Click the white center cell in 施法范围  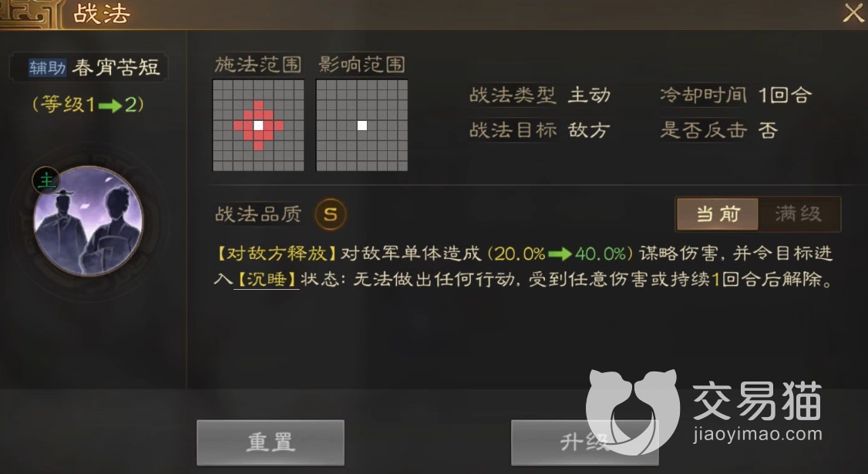click(258, 125)
